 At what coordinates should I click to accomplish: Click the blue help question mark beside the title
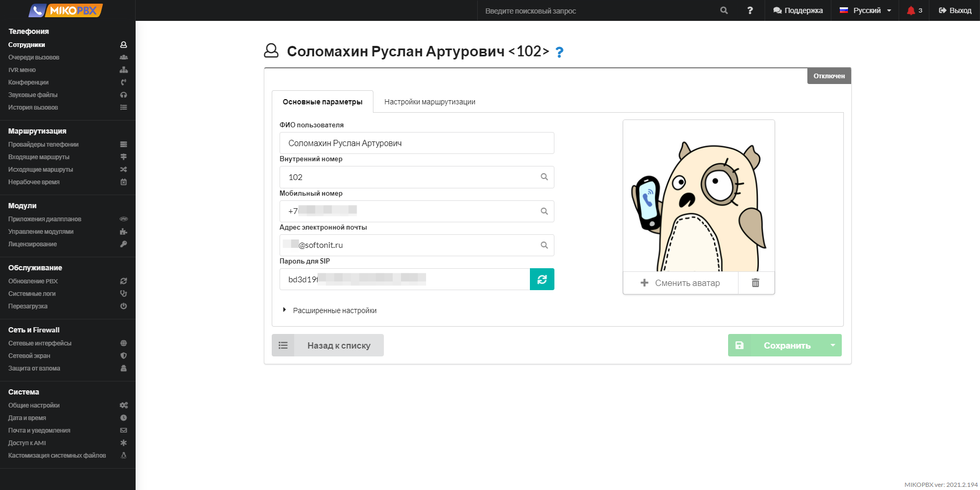(559, 52)
